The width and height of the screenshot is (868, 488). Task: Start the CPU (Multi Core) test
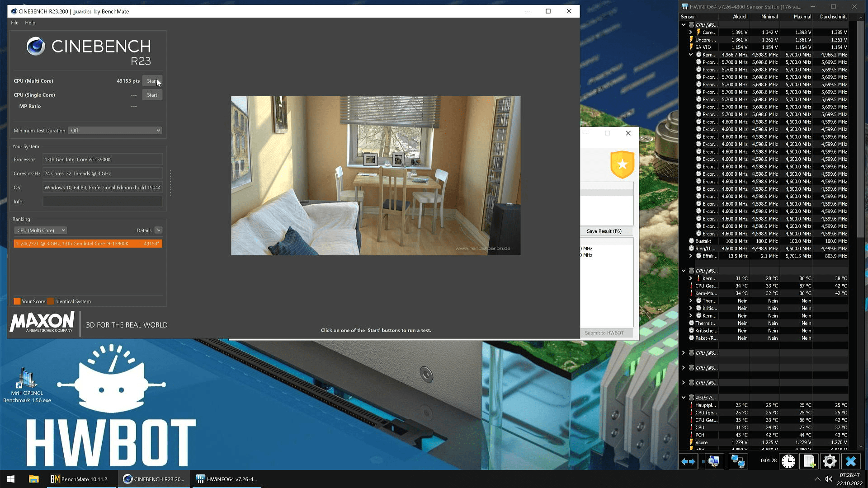tap(152, 81)
